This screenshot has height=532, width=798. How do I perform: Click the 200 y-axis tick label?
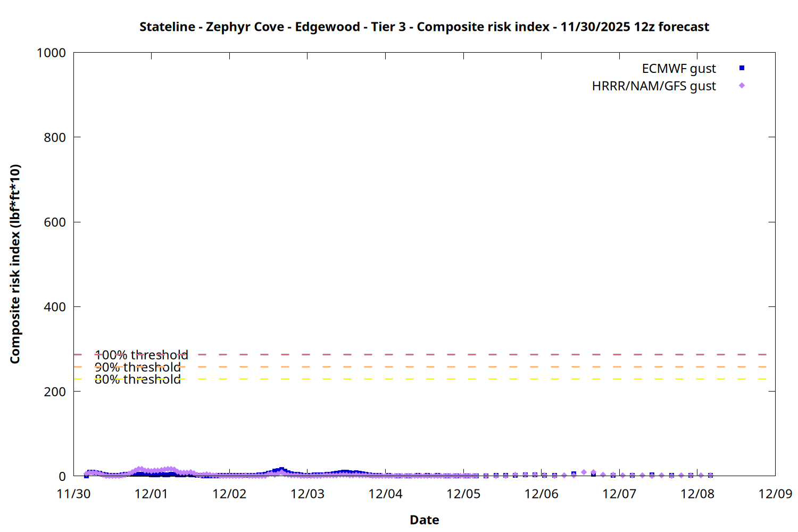pyautogui.click(x=55, y=392)
